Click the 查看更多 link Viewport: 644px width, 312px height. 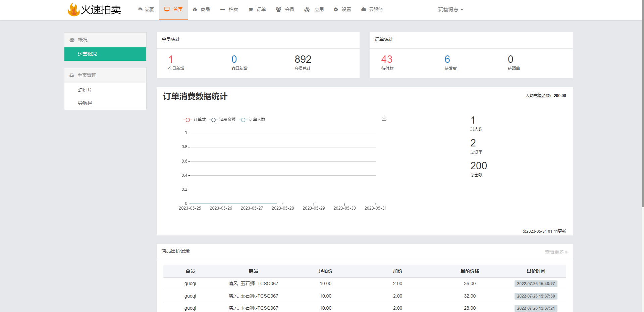556,252
